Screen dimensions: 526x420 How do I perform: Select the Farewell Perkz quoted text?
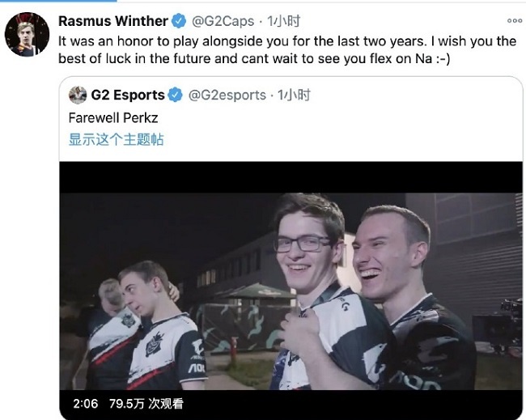(x=113, y=118)
